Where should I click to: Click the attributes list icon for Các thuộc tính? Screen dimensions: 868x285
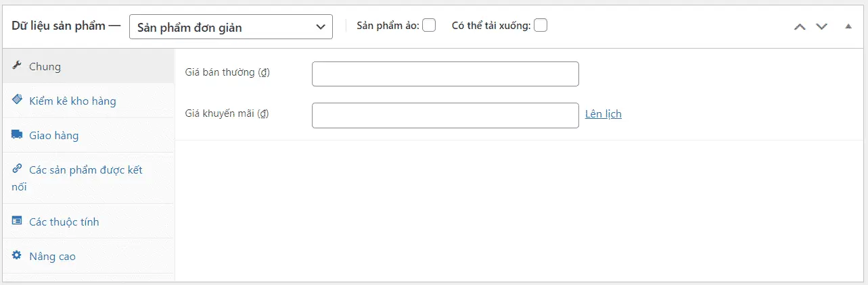[x=17, y=221]
